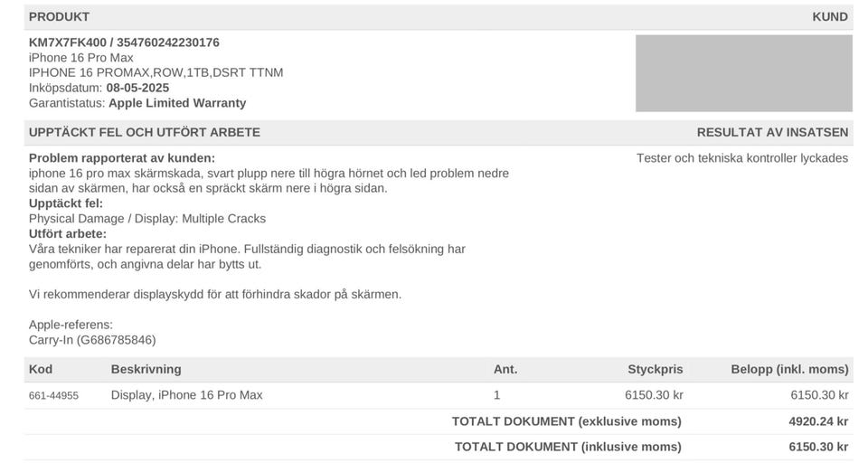Click the displayskydd recommendation sentence

215,295
